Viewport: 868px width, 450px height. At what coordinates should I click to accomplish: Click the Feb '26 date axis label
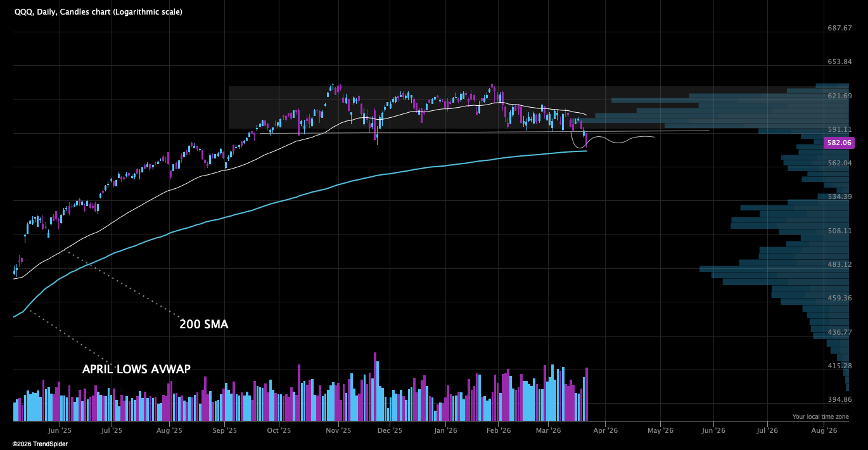pyautogui.click(x=499, y=430)
